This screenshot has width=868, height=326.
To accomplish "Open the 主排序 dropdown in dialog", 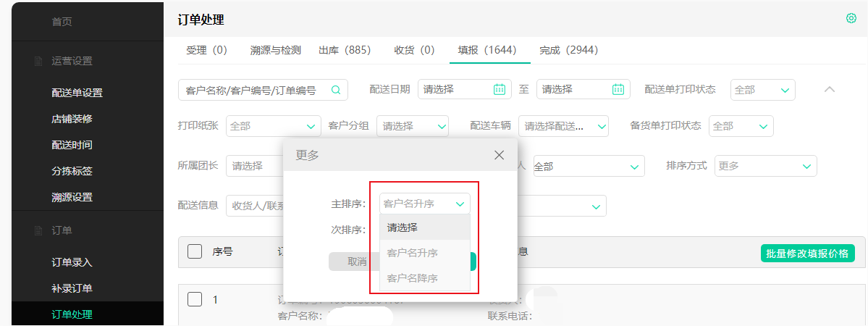I will coord(425,204).
